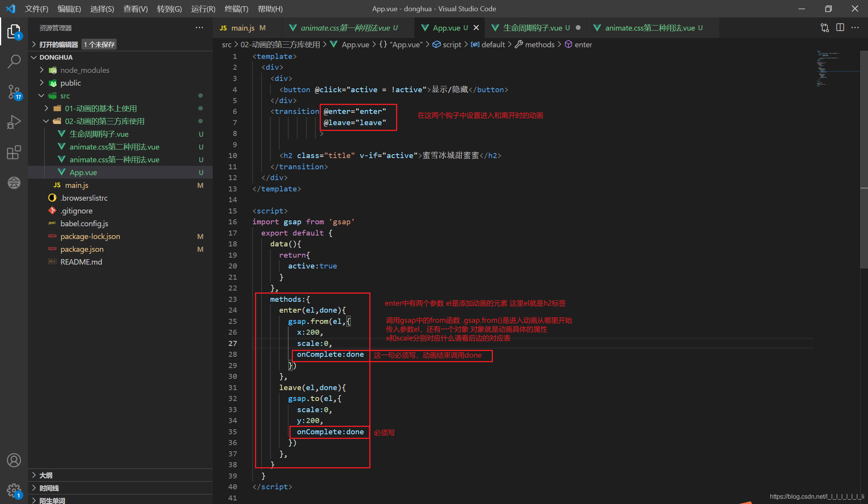This screenshot has height=504, width=868.
Task: Open package-lock.json file
Action: click(x=121, y=236)
